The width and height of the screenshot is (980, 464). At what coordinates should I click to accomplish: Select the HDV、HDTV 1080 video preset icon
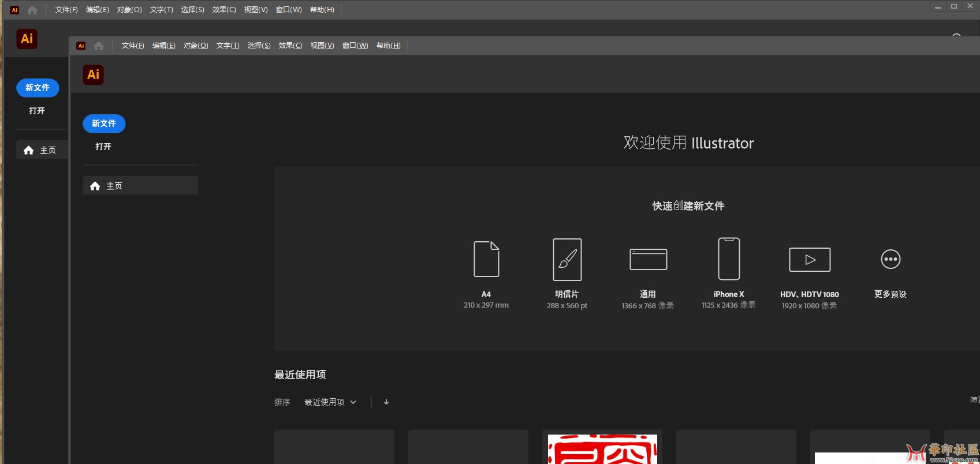[x=810, y=259]
